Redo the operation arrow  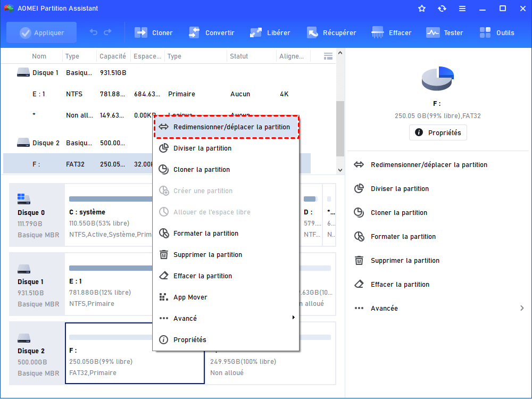pos(107,32)
